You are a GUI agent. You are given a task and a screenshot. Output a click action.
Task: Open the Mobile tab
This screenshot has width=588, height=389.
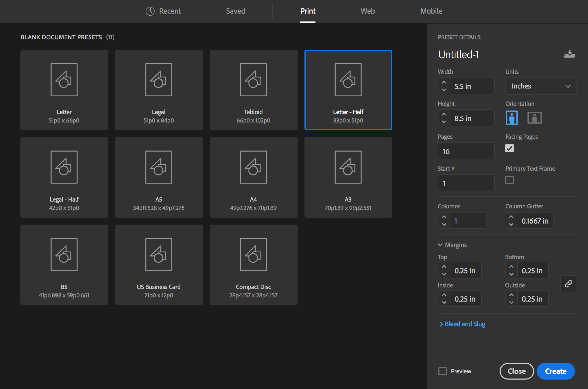(431, 11)
